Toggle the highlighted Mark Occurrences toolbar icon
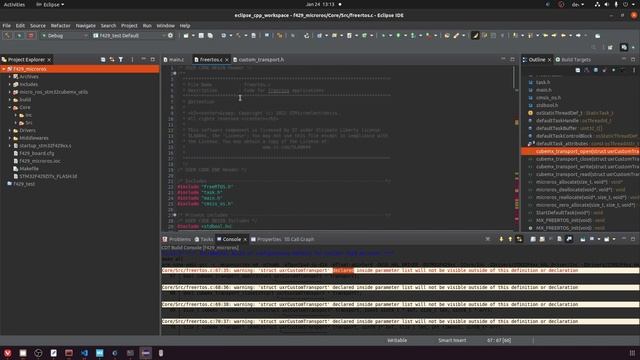The image size is (640, 360). pyautogui.click(x=475, y=36)
